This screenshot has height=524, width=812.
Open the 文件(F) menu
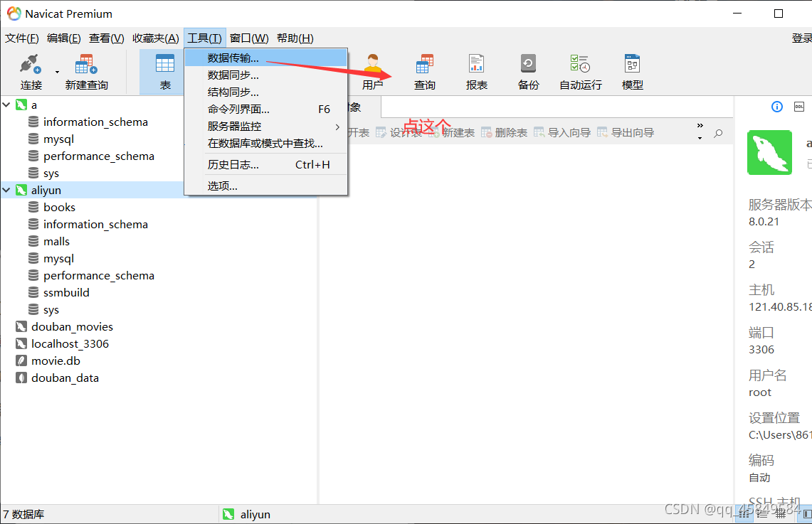click(22, 38)
